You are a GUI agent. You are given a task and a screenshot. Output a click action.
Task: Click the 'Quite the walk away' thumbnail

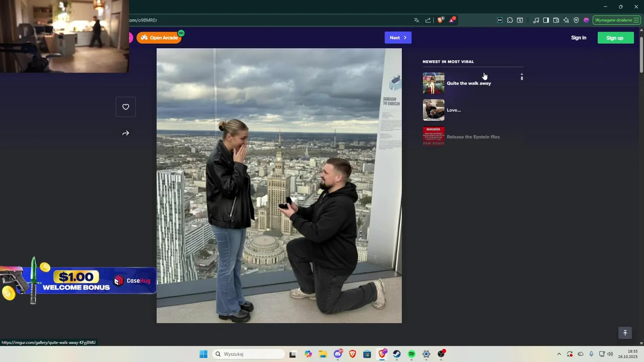(x=433, y=83)
